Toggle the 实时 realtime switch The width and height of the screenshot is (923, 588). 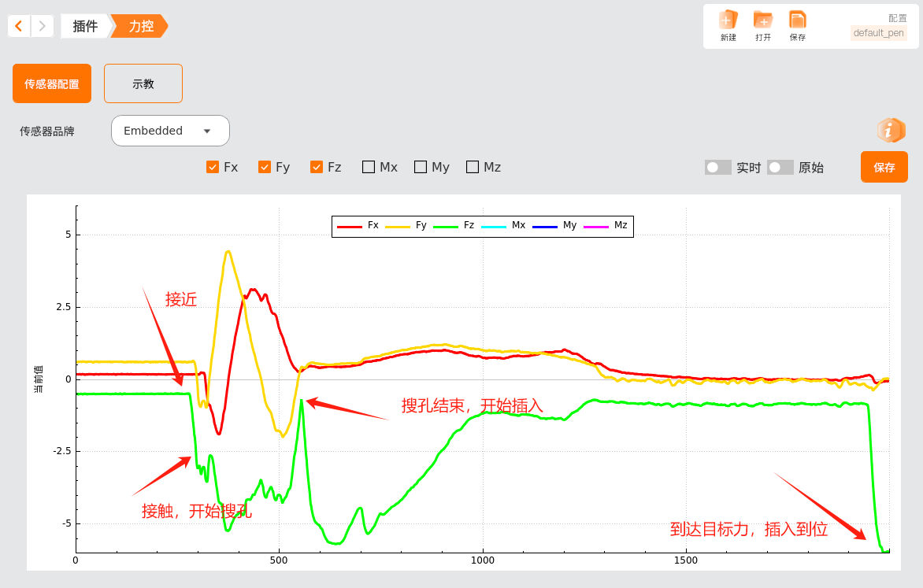point(717,167)
